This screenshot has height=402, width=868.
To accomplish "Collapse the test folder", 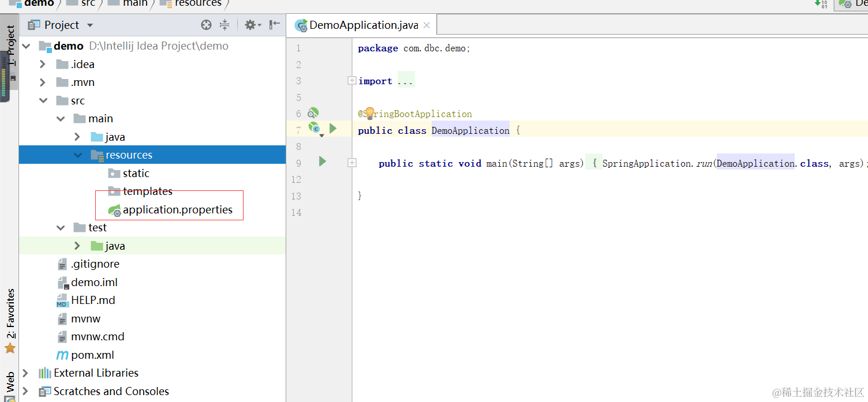I will 61,227.
